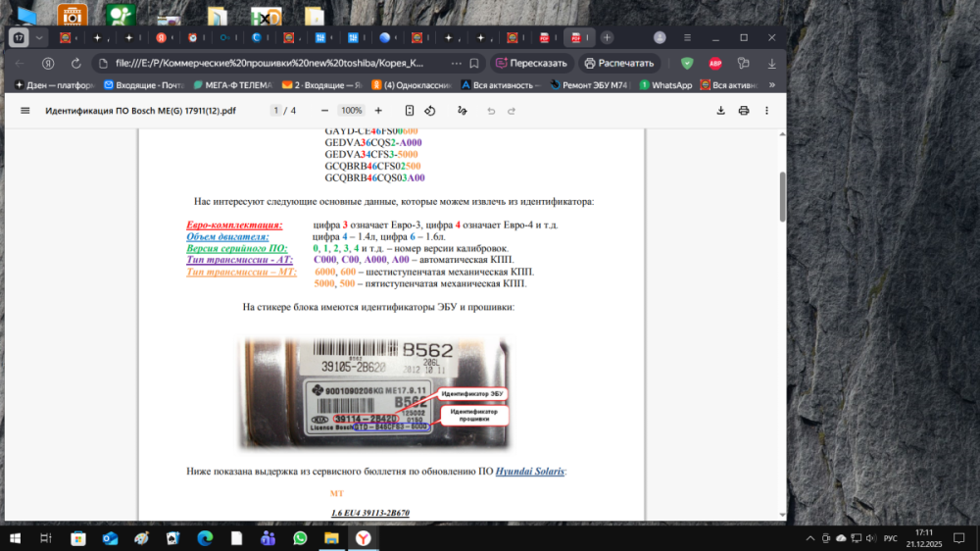Open the tab count 17 overview

pos(19,37)
